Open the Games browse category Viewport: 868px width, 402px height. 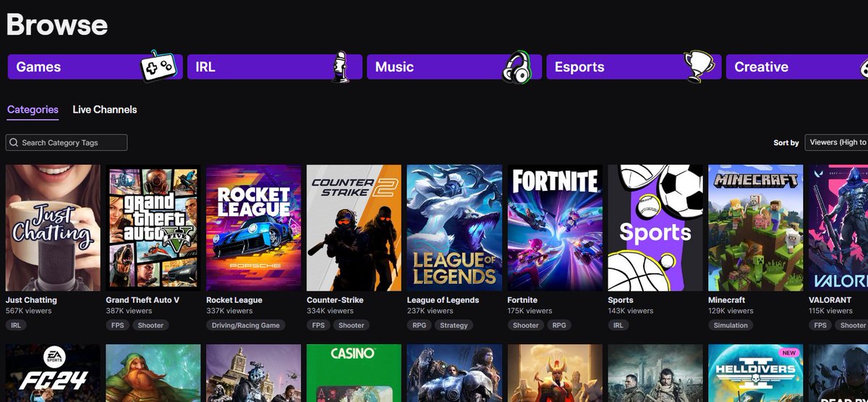[x=94, y=67]
